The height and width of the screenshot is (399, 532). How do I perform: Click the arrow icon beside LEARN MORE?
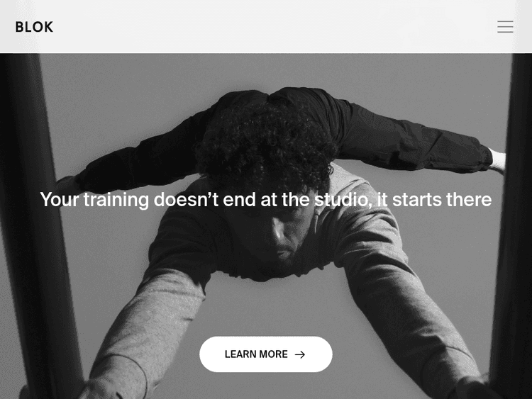[300, 354]
